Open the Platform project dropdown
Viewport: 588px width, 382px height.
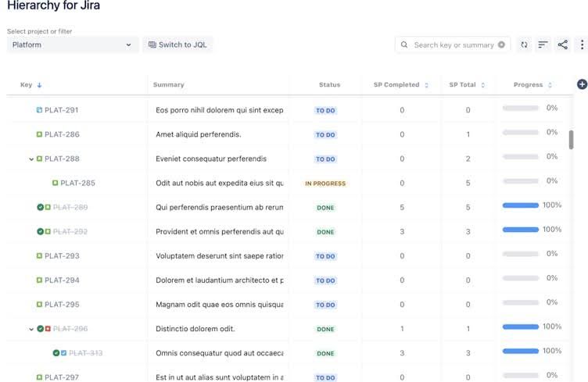coord(73,45)
